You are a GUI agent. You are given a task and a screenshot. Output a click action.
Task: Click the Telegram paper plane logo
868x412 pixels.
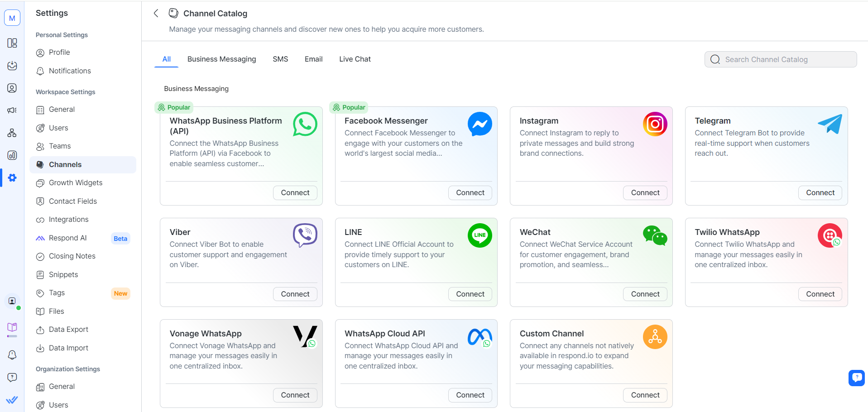(x=830, y=124)
